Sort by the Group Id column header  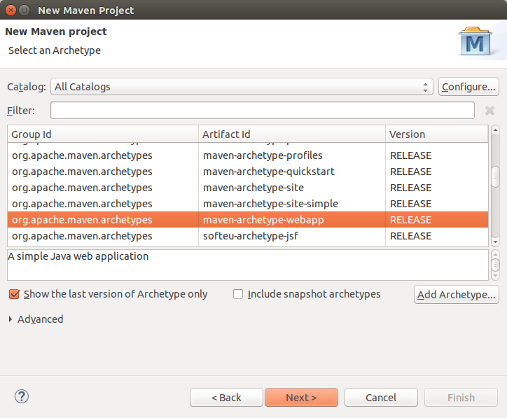click(x=103, y=134)
